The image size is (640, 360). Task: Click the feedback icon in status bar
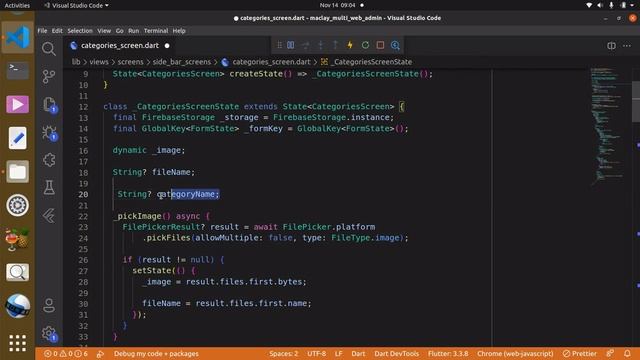point(610,353)
